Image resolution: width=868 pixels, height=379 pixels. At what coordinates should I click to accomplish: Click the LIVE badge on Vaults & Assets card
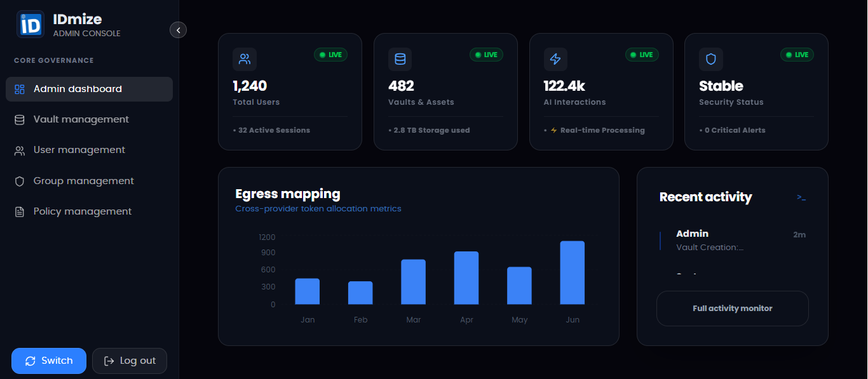486,55
